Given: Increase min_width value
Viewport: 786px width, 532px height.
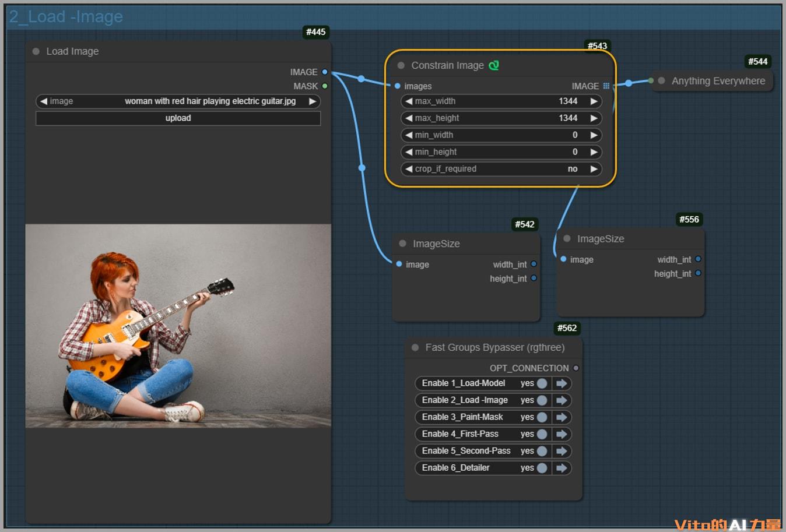Looking at the screenshot, I should [x=594, y=135].
